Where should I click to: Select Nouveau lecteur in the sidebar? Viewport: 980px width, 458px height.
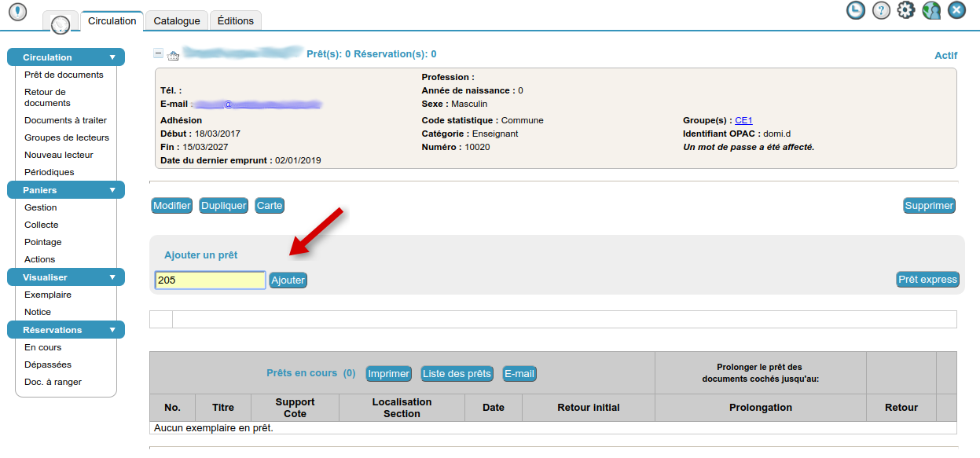pyautogui.click(x=58, y=154)
